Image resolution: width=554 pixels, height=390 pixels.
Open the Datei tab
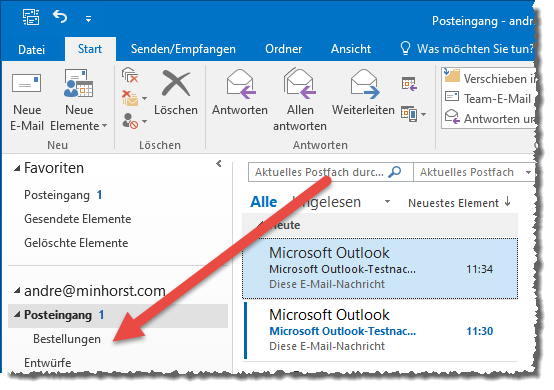coord(31,49)
